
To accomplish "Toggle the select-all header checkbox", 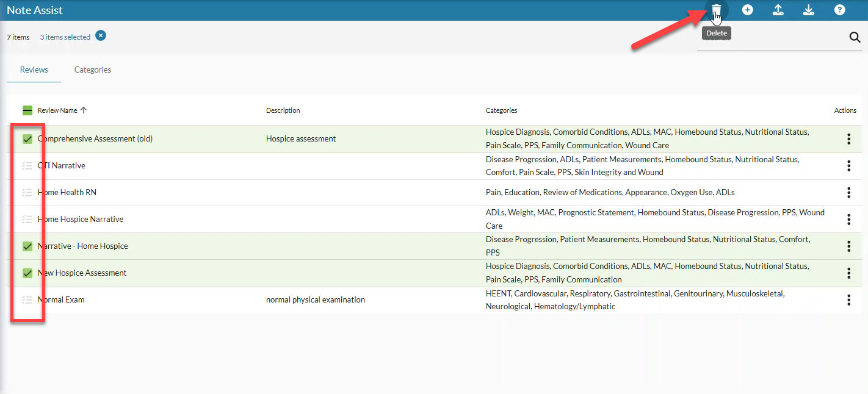I will click(x=27, y=110).
